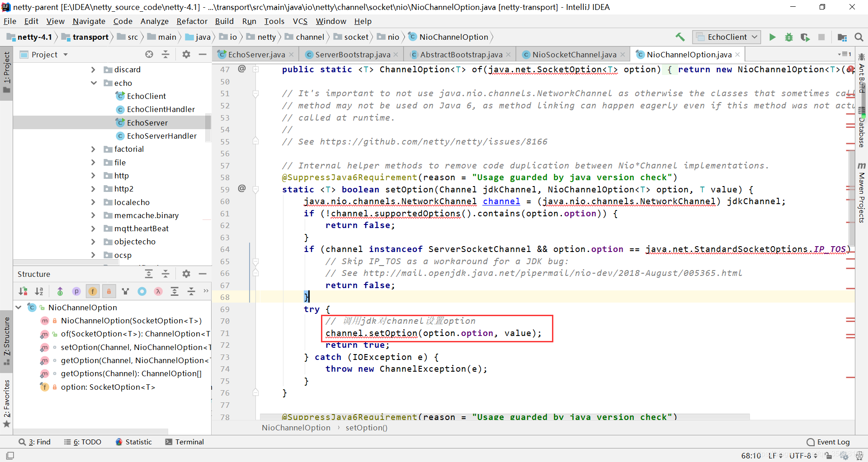Screen dimensions: 868x462
Task: Run EchoClient with coverage icon
Action: pos(805,37)
